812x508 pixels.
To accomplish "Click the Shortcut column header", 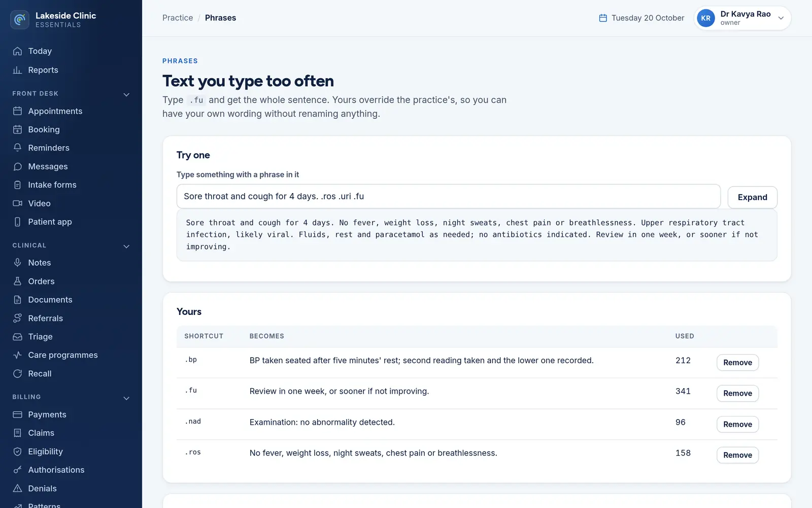I will (x=204, y=336).
